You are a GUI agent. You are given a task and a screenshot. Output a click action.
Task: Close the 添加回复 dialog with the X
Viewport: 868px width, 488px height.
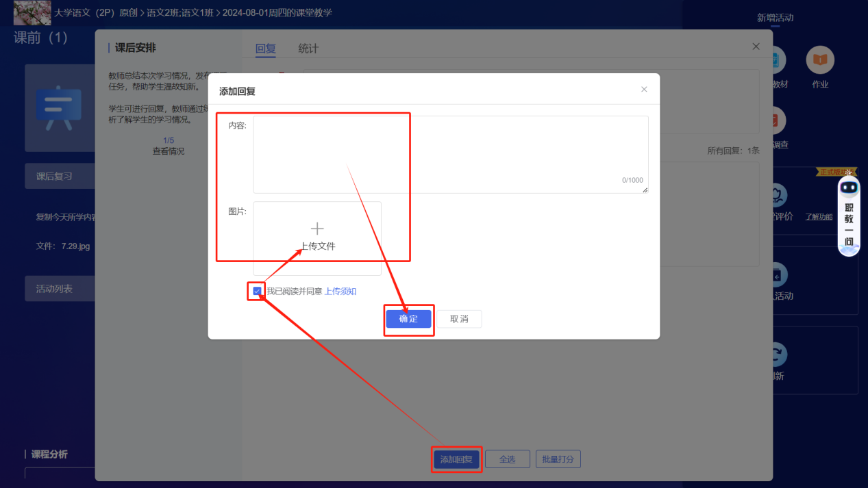644,90
